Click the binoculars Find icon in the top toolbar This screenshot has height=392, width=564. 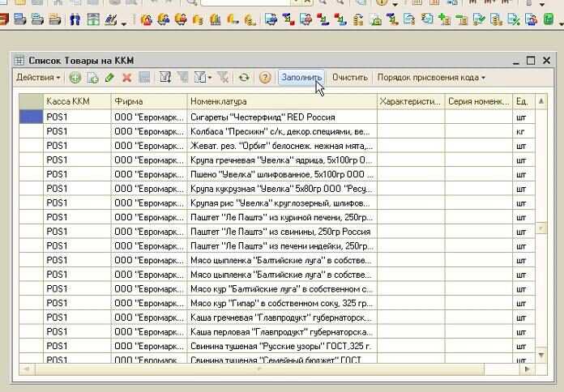click(x=75, y=19)
